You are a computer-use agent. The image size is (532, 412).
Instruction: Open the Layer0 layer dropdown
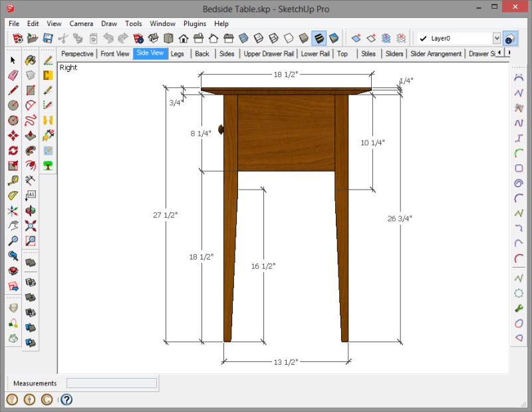click(x=496, y=39)
